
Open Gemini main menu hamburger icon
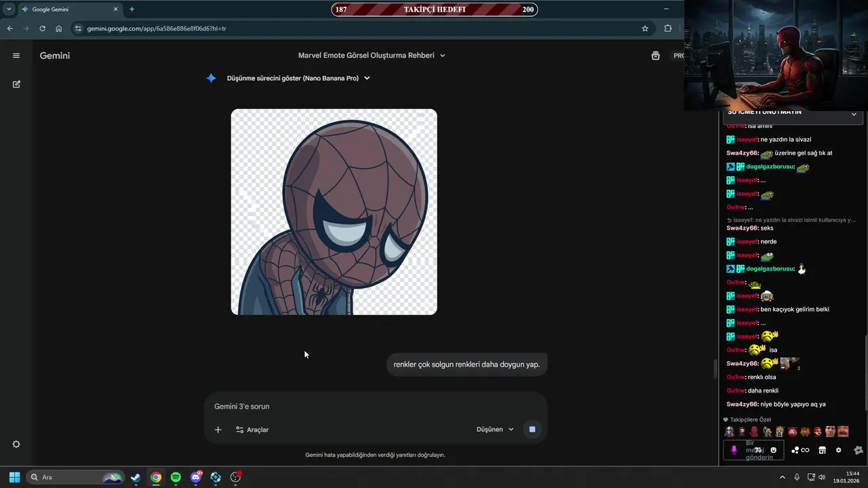click(x=16, y=56)
